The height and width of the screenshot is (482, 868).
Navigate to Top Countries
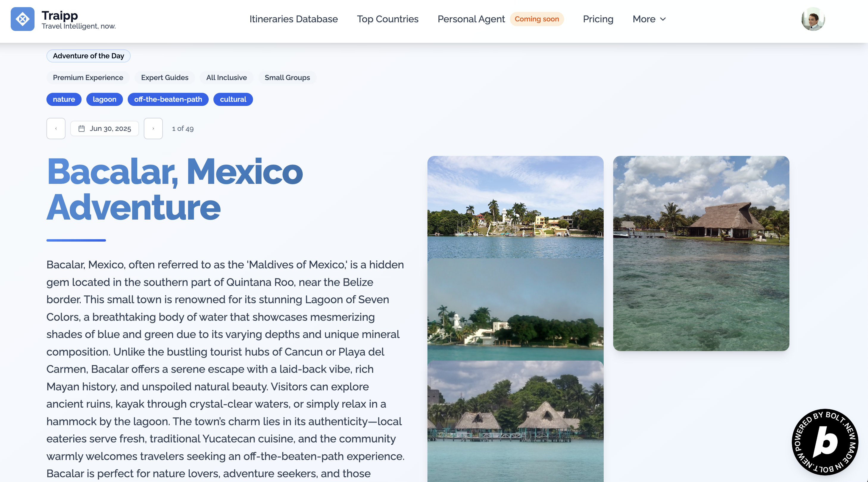click(x=388, y=19)
